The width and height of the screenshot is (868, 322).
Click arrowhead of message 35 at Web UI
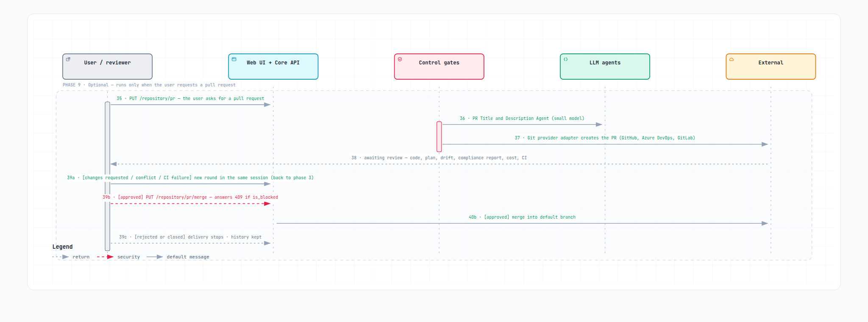tap(267, 105)
